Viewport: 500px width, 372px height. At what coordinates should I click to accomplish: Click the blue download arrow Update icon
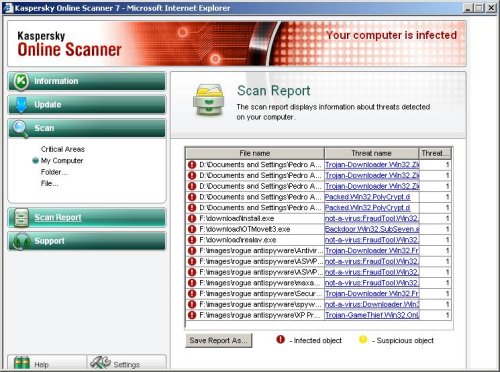(21, 105)
